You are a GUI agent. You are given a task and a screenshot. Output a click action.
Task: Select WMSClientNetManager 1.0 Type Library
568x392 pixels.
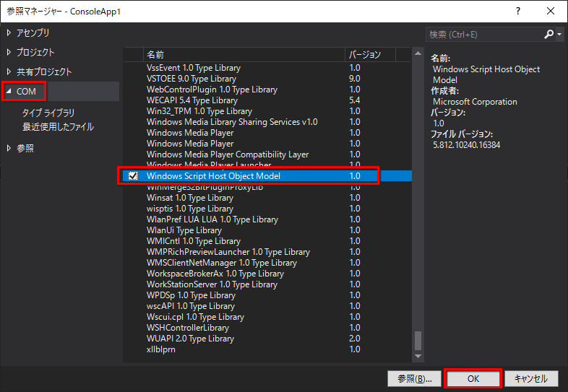(x=267, y=263)
